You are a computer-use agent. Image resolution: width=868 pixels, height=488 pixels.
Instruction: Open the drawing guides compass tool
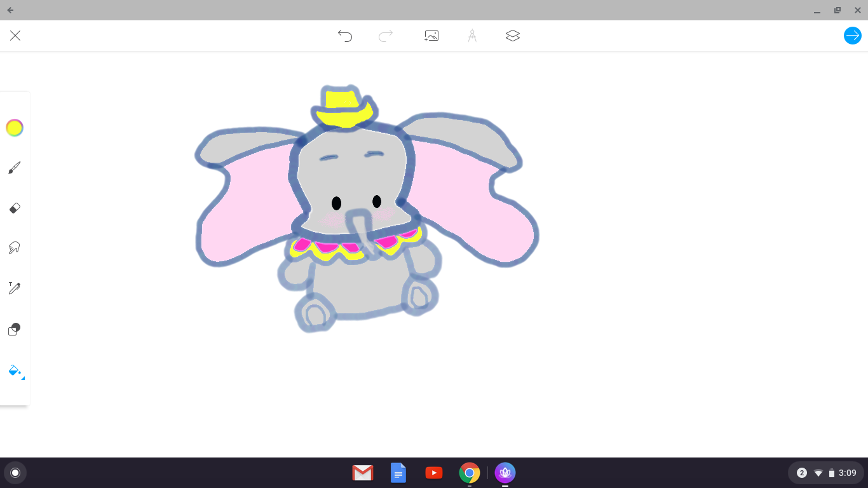tap(472, 36)
